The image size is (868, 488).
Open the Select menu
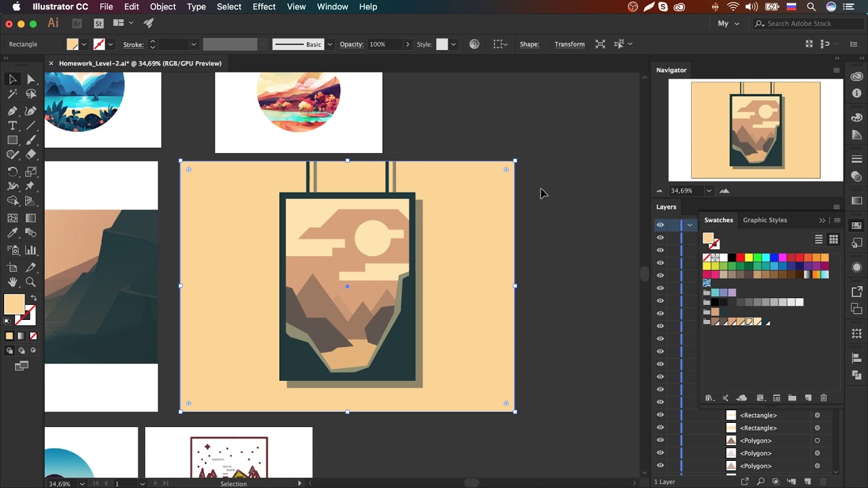(x=229, y=7)
